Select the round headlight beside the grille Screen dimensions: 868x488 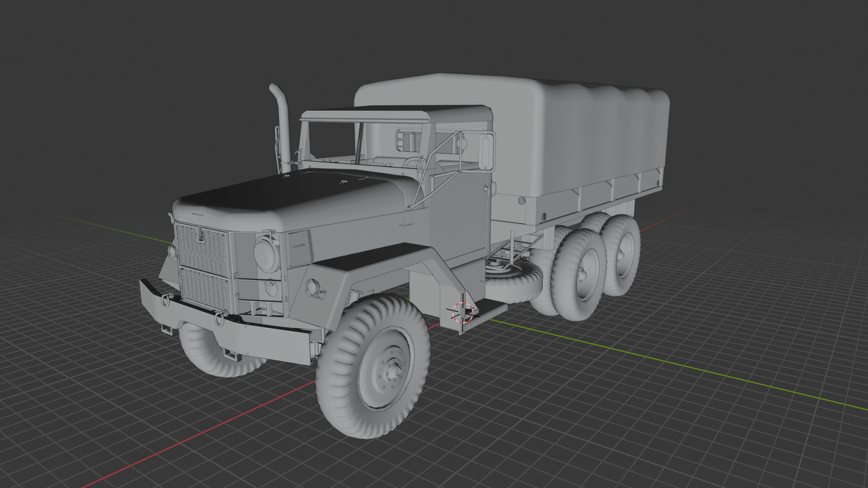click(266, 254)
